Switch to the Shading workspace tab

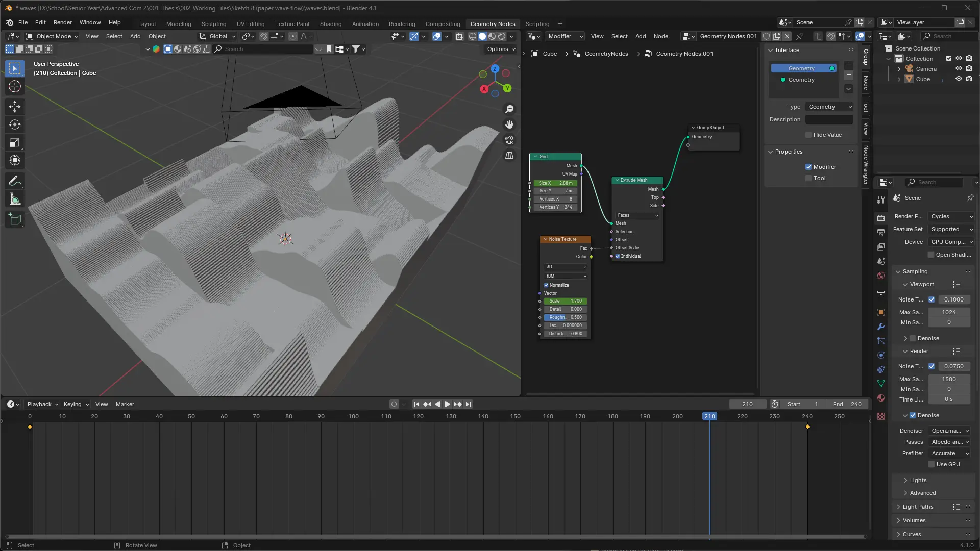[330, 23]
